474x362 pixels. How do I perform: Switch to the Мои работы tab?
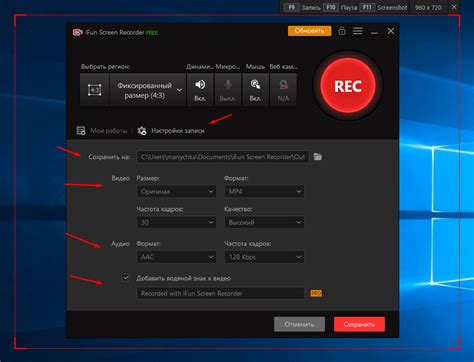[109, 131]
